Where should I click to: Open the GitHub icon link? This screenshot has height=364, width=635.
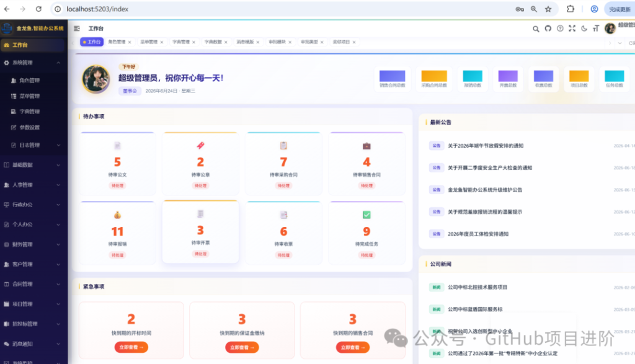548,29
